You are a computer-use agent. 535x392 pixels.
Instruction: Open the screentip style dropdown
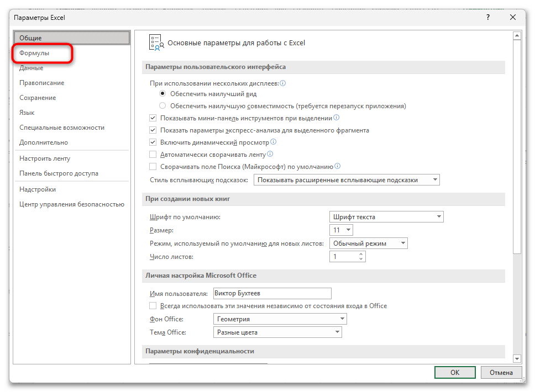(x=346, y=180)
